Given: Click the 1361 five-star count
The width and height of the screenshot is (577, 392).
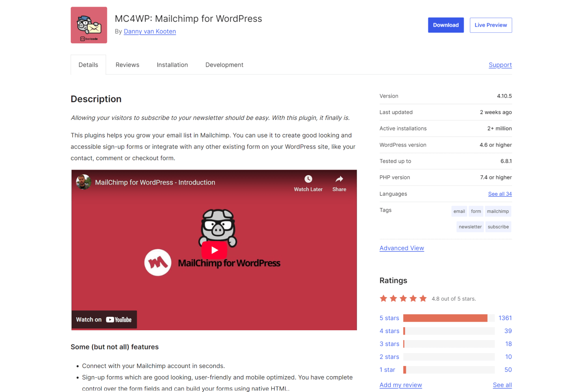Looking at the screenshot, I should pos(505,318).
